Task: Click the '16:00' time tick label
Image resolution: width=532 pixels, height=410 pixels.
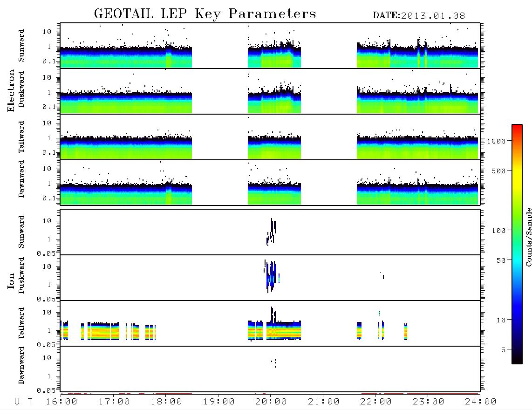Action: click(61, 402)
